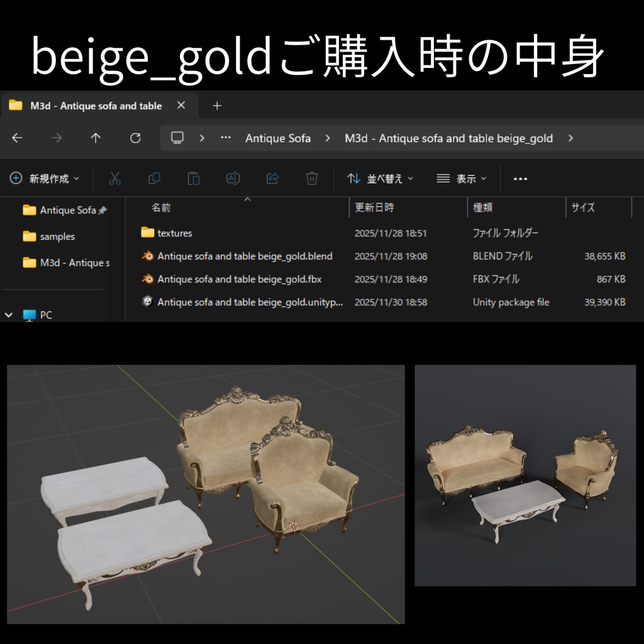Click the Paste icon in the toolbar

point(194,178)
